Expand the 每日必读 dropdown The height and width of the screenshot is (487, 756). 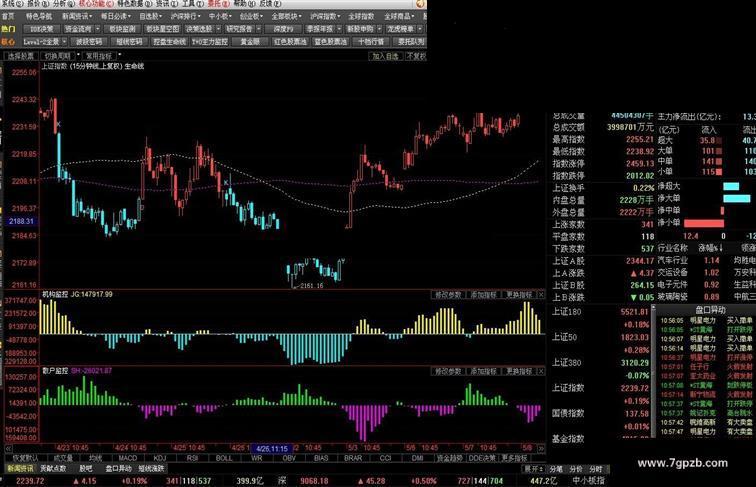(x=116, y=16)
